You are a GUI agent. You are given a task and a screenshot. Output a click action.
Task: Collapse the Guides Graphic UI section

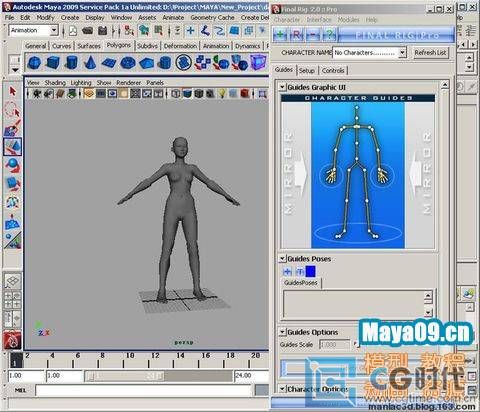tap(282, 87)
